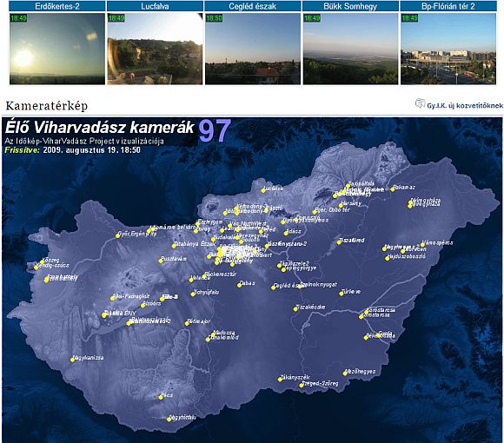Click the Tiszakécske yellow dot
This screenshot has height=443, width=504.
click(x=295, y=309)
